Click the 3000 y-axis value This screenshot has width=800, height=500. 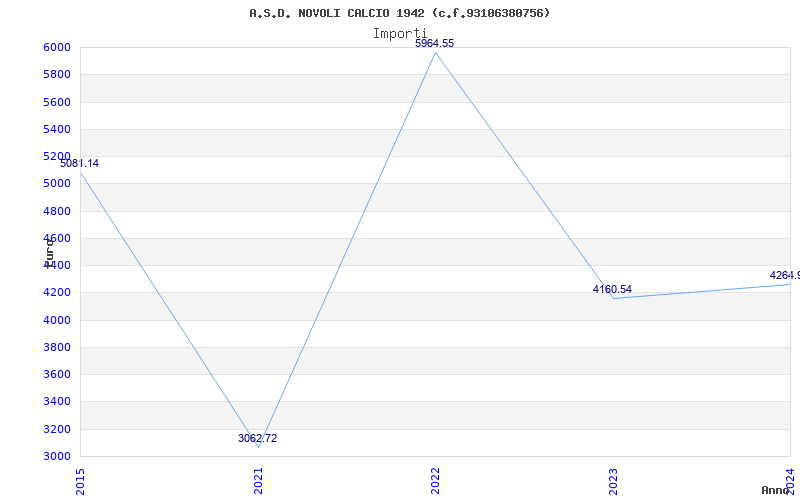coord(57,456)
